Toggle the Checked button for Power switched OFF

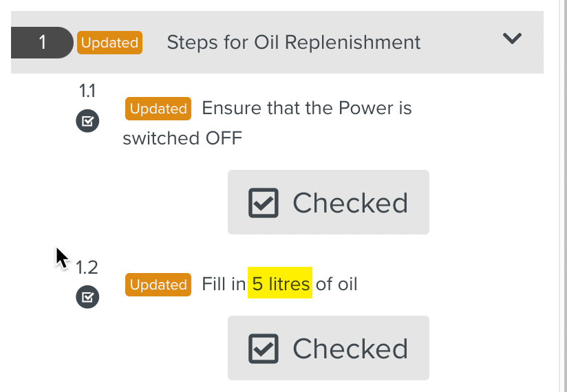tap(328, 202)
